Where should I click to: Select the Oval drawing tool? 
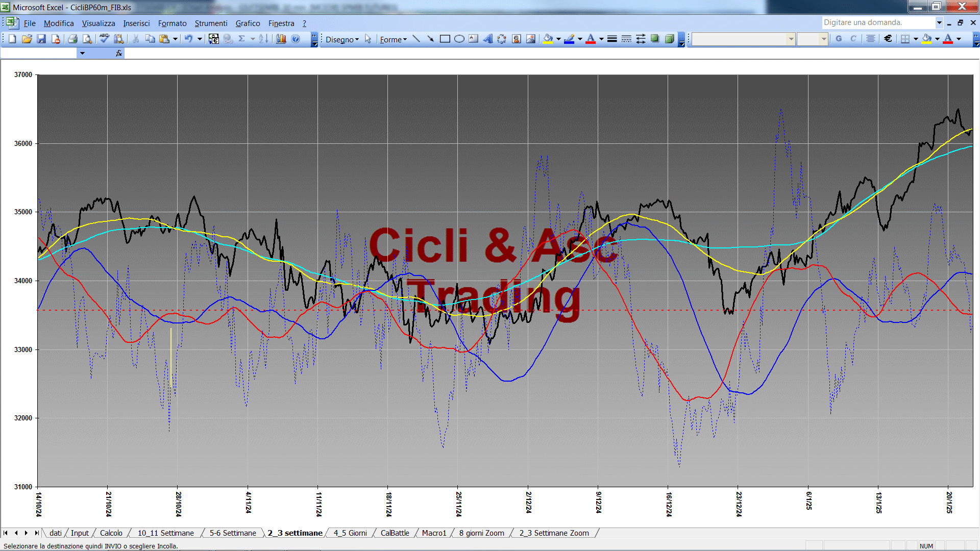click(459, 39)
